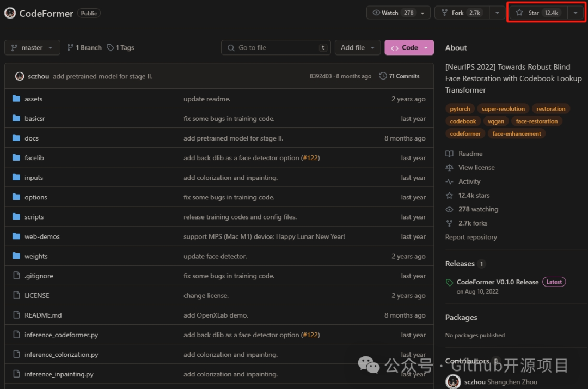This screenshot has height=389, width=588.
Task: Click the 8392d03 commit hash
Action: point(321,76)
